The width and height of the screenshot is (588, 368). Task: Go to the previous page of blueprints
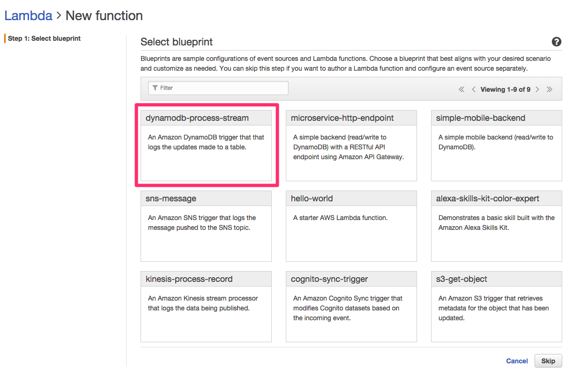pyautogui.click(x=473, y=89)
